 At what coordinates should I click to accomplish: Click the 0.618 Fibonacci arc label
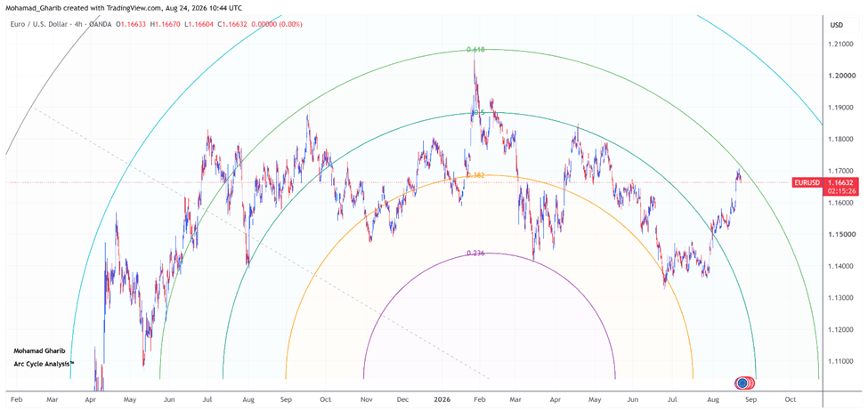pos(476,50)
